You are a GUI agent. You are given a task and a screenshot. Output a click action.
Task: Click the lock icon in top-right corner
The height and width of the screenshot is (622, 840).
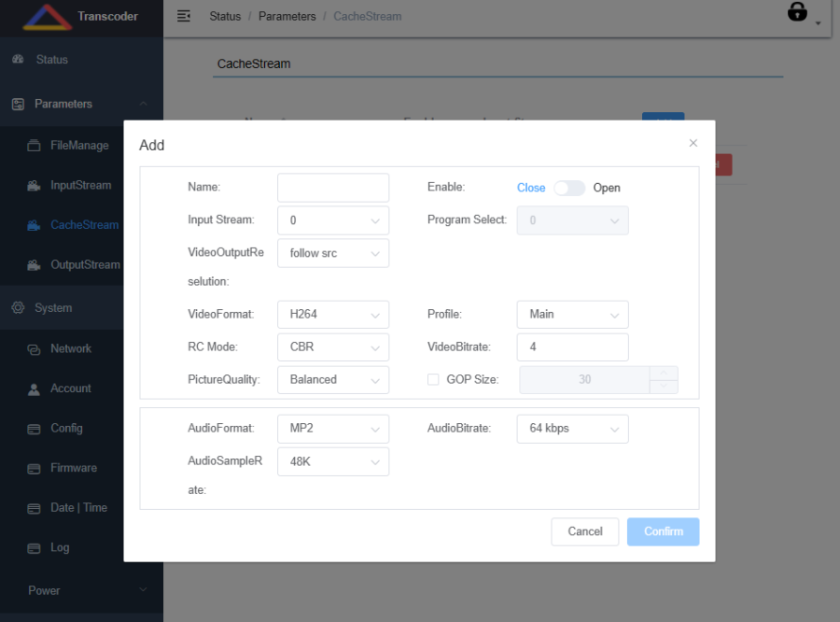coord(797,12)
